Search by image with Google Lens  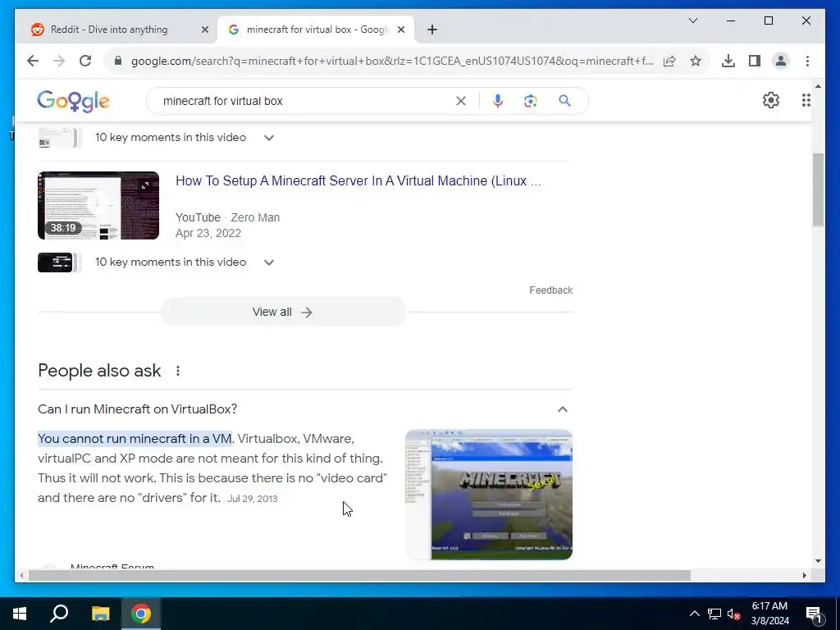(531, 101)
